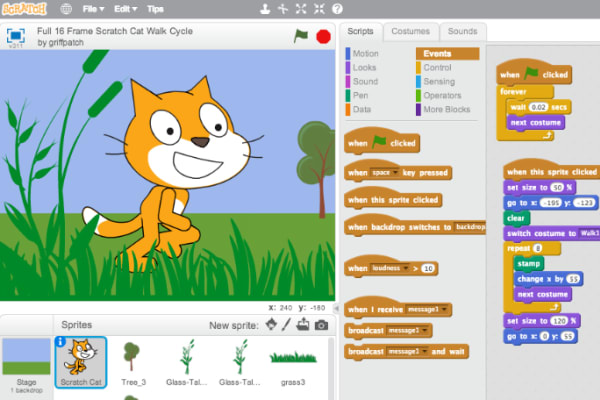Click the repeat 8 count field
The width and height of the screenshot is (600, 400).
coord(538,248)
